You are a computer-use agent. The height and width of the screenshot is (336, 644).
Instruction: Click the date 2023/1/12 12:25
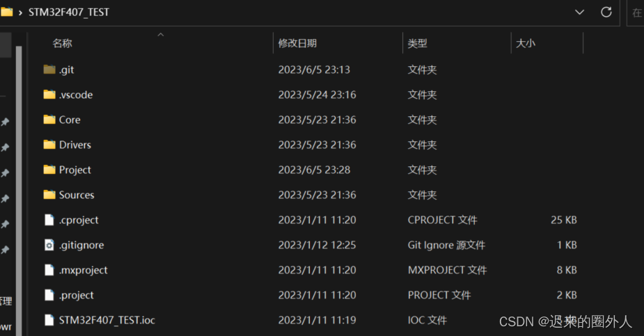317,245
